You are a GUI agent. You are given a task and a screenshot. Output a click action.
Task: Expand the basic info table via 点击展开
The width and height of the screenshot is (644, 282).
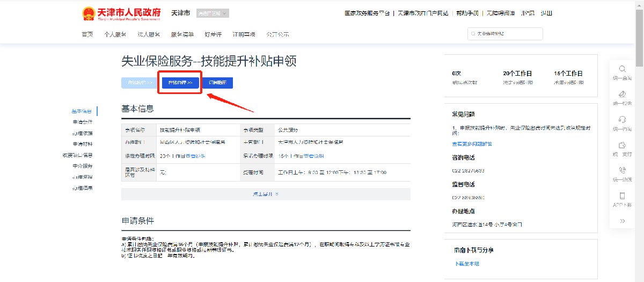pyautogui.click(x=266, y=194)
